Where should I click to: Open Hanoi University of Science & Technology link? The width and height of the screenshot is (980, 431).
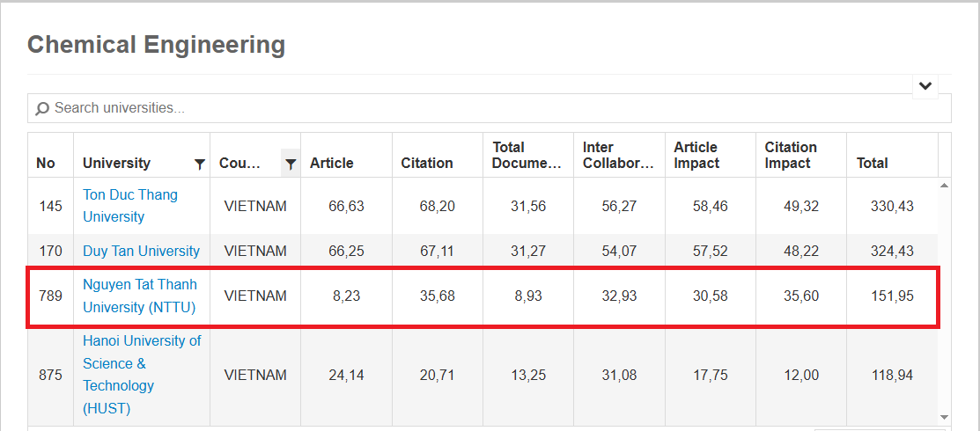142,375
